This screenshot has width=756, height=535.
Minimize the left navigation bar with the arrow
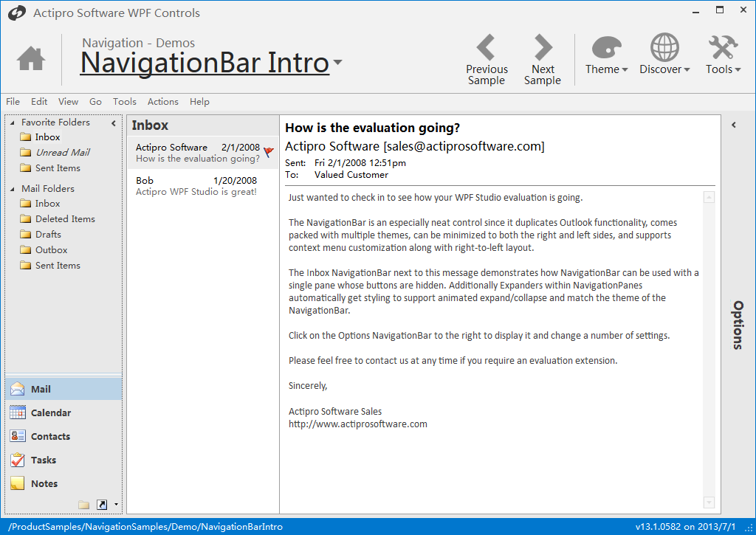114,123
